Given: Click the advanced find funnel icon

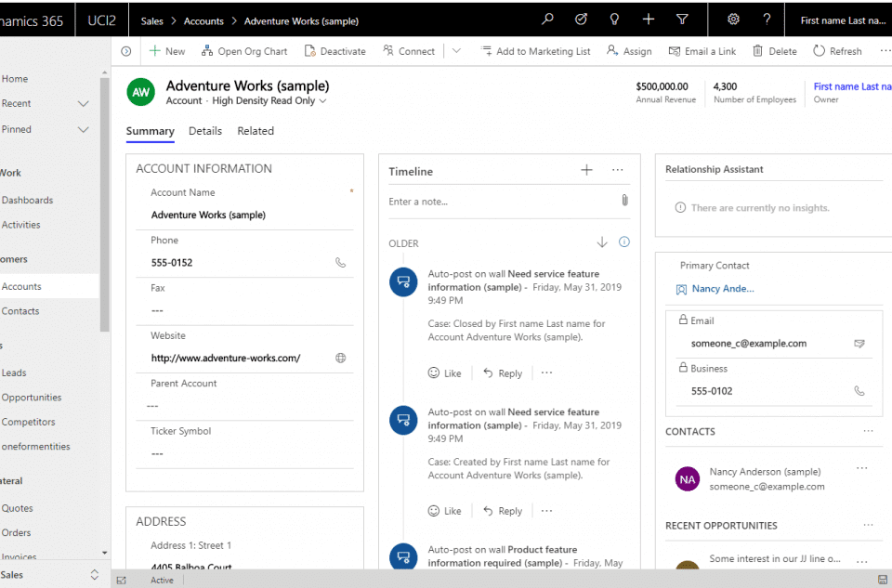Looking at the screenshot, I should tap(682, 20).
